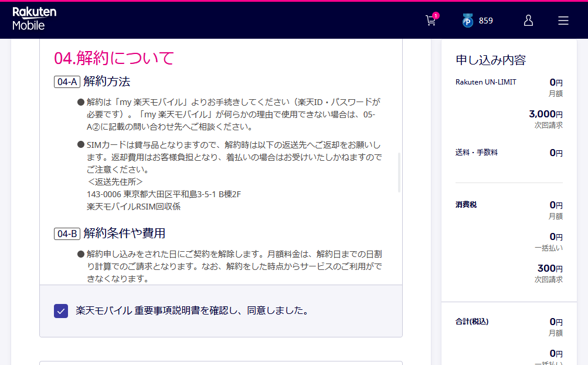Open the user account icon
This screenshot has height=365, width=588.
pos(528,21)
